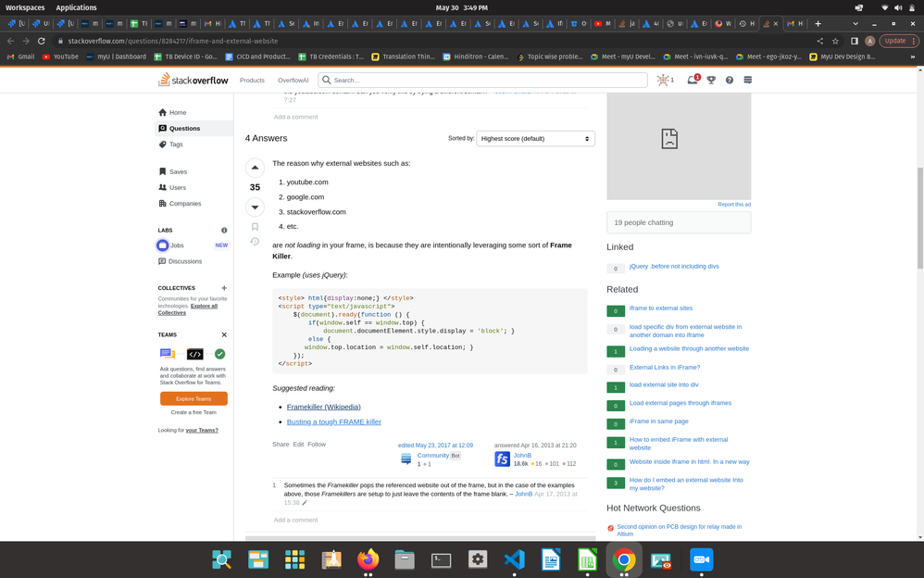Open Users in left sidebar
Screen dimensions: 924x578
[x=194, y=187]
